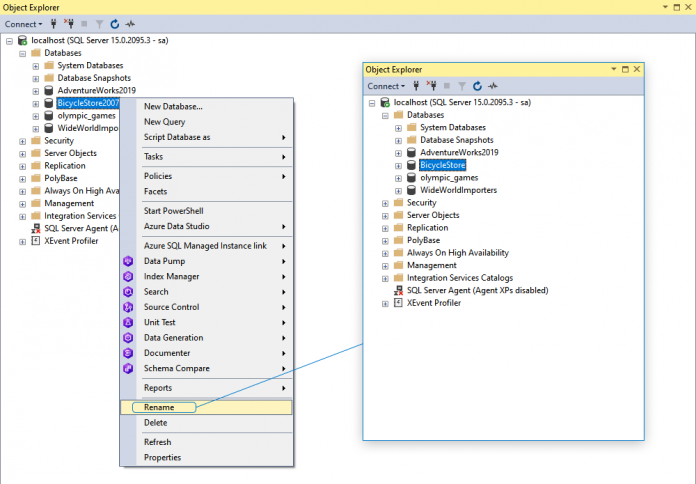Screen dimensions: 696x484
Task: Select BicycleStore2007 database in left tree
Action: (88, 103)
